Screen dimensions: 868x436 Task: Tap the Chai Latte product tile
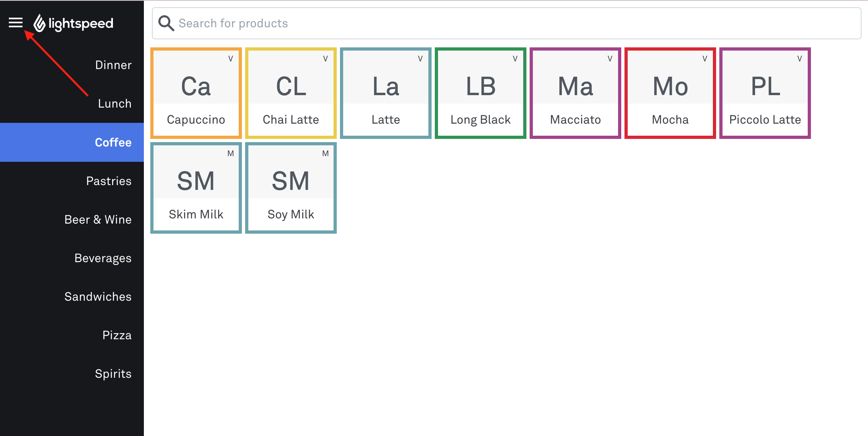(x=291, y=93)
